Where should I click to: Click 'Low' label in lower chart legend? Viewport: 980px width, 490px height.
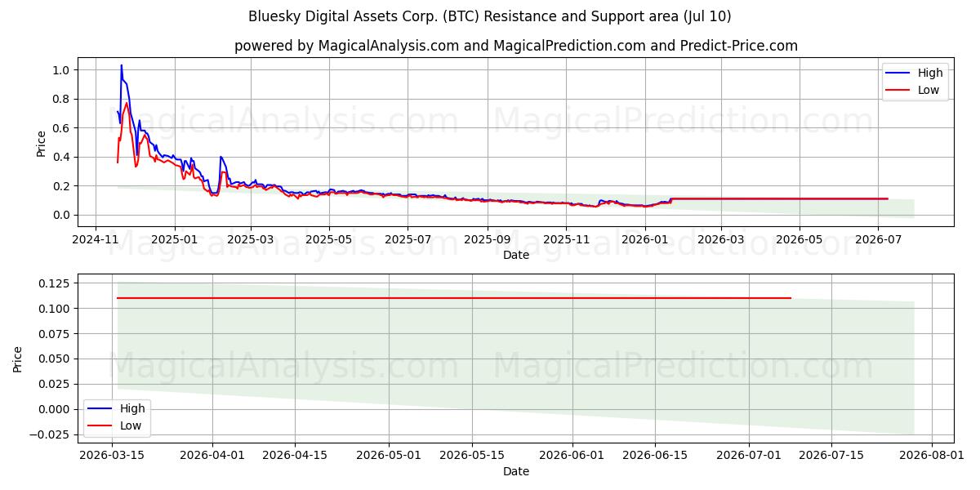click(131, 425)
